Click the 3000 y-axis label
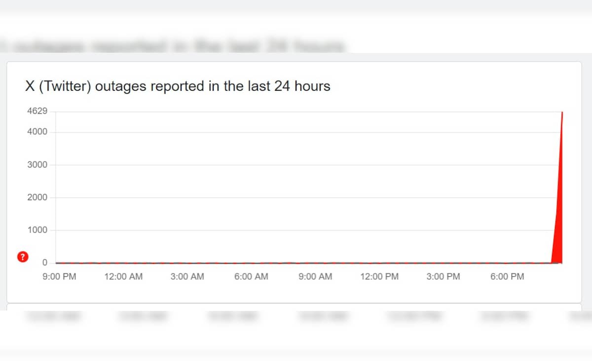The image size is (592, 364). click(37, 165)
